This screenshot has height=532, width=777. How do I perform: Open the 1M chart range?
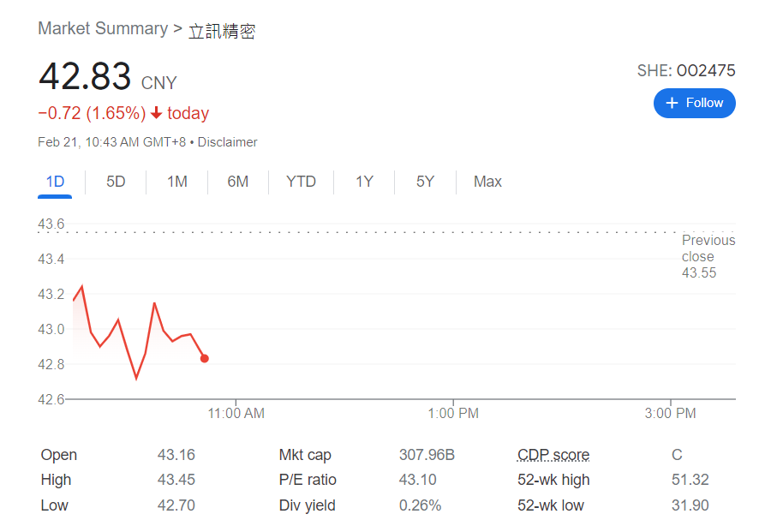pyautogui.click(x=176, y=182)
